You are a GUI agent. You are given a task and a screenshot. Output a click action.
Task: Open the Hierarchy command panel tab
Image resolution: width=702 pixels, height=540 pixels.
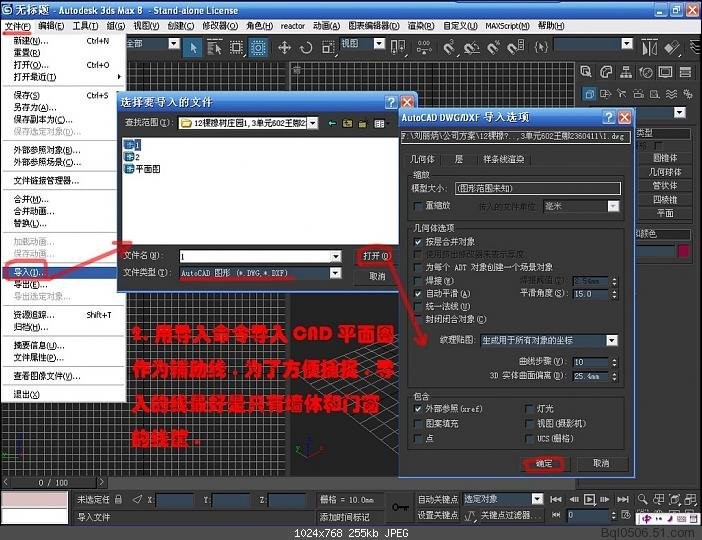(626, 72)
